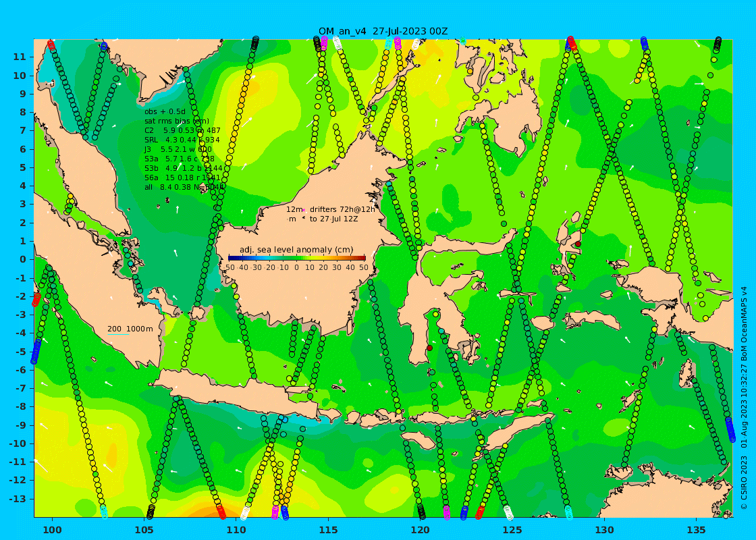Viewport: 756px width, 540px height.
Task: Select the SRL satellite statistics row
Action: 182,140
